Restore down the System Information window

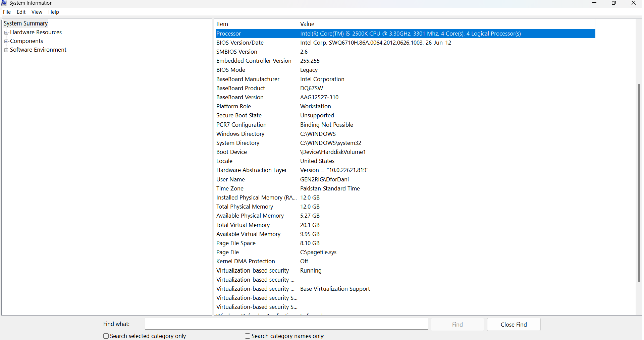pyautogui.click(x=614, y=3)
